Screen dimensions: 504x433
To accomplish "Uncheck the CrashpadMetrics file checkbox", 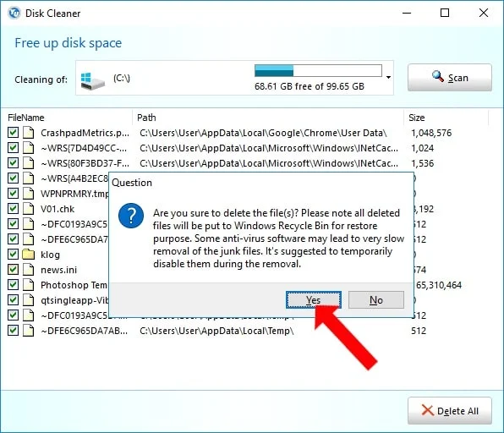I will pos(14,133).
